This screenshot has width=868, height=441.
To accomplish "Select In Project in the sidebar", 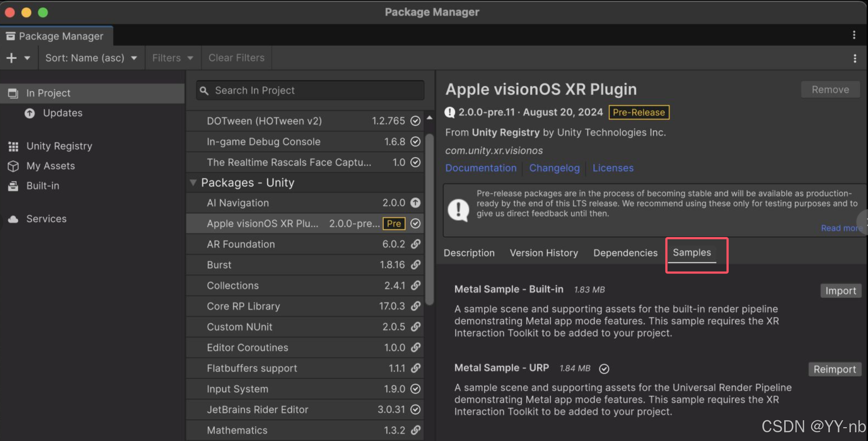I will pos(92,93).
